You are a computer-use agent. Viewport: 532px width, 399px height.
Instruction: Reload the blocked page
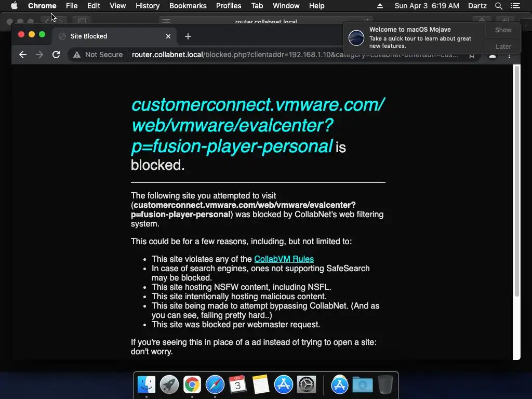(56, 55)
